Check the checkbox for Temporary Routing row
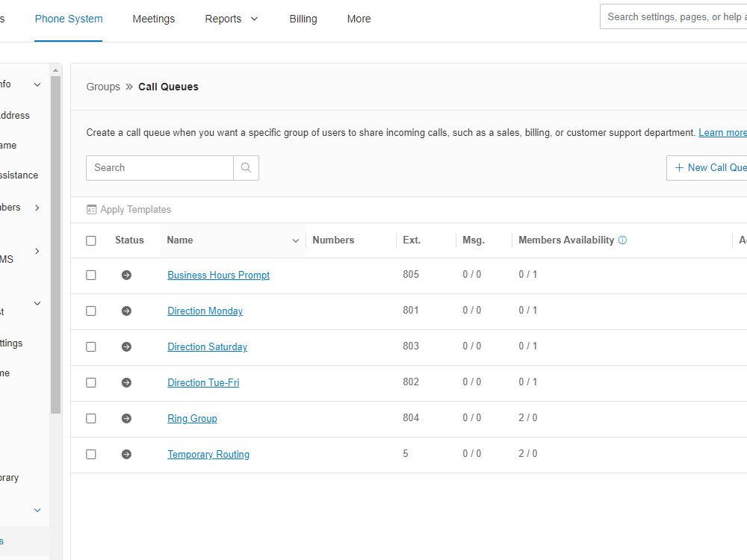 click(x=91, y=453)
